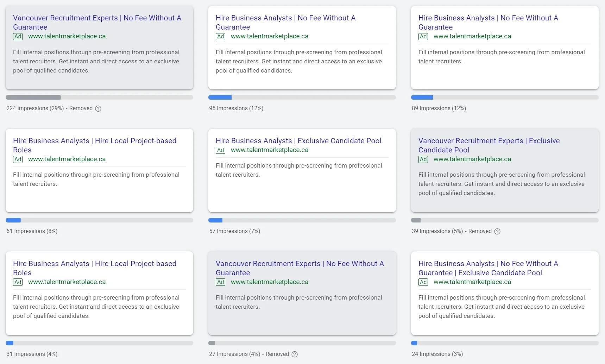605x364 pixels.
Task: Select '31 Impressions (4%)' label
Action: [x=32, y=354]
